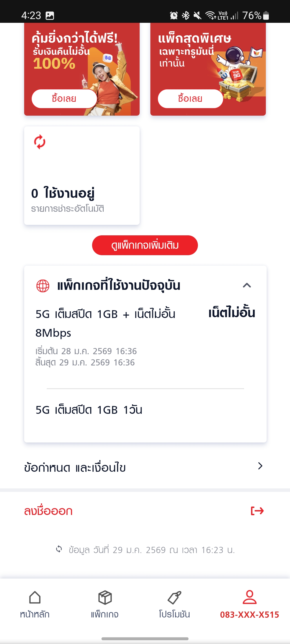Select the 5G เต็มสปีด 1GB 1วัน package row
The width and height of the screenshot is (290, 644).
(145, 410)
